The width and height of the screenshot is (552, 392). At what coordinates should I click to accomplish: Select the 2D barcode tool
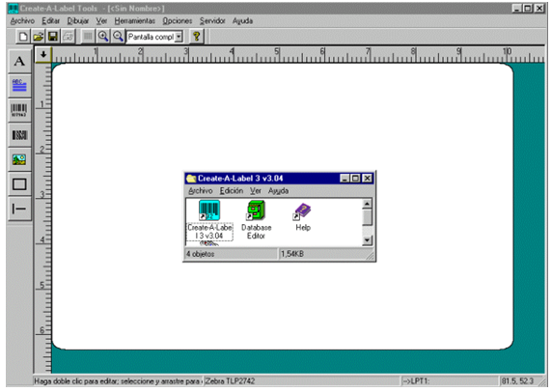19,135
